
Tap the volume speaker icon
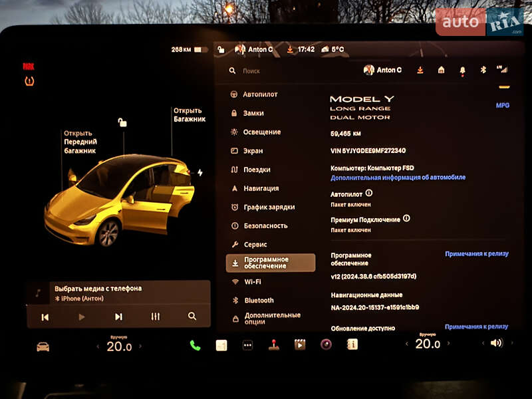496,343
